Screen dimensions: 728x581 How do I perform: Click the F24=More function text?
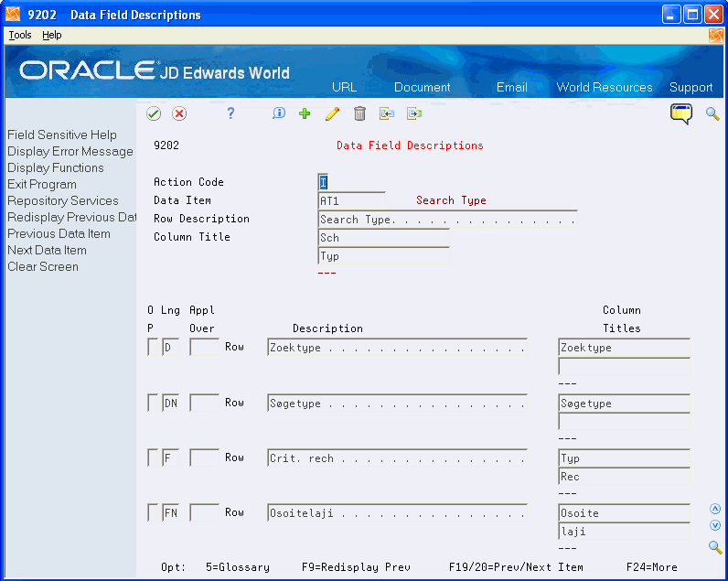click(651, 567)
